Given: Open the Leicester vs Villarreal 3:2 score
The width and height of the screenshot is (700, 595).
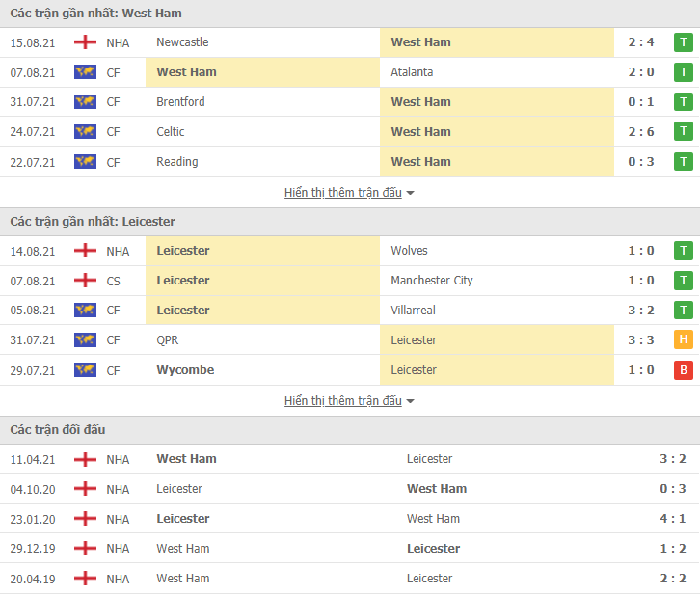Looking at the screenshot, I should coord(640,311).
